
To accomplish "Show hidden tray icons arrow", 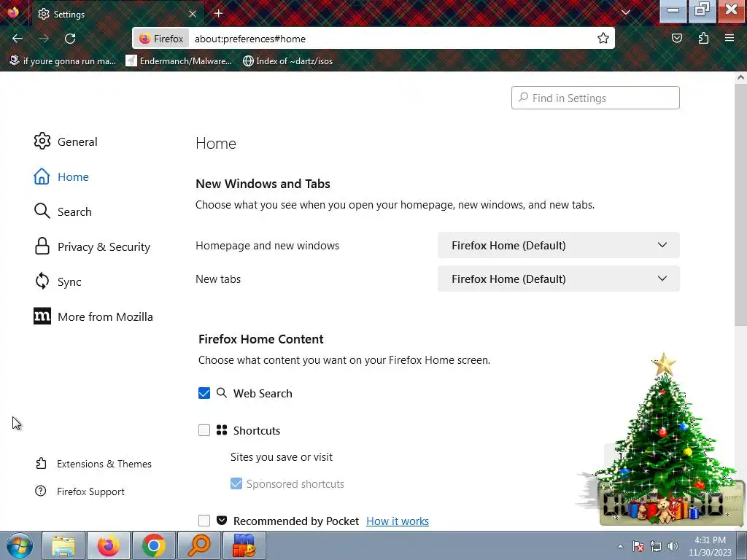I will [620, 546].
